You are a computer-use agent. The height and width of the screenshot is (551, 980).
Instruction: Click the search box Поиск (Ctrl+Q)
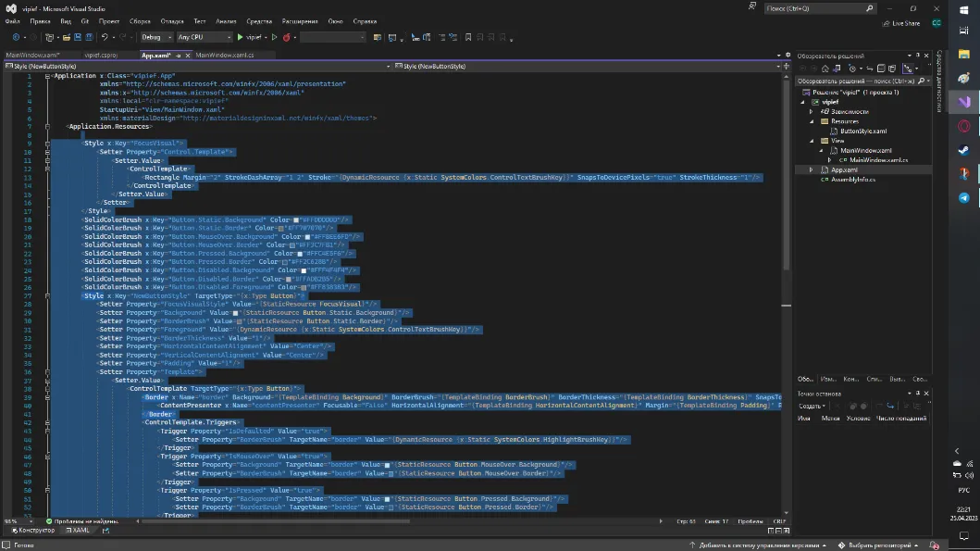[820, 8]
